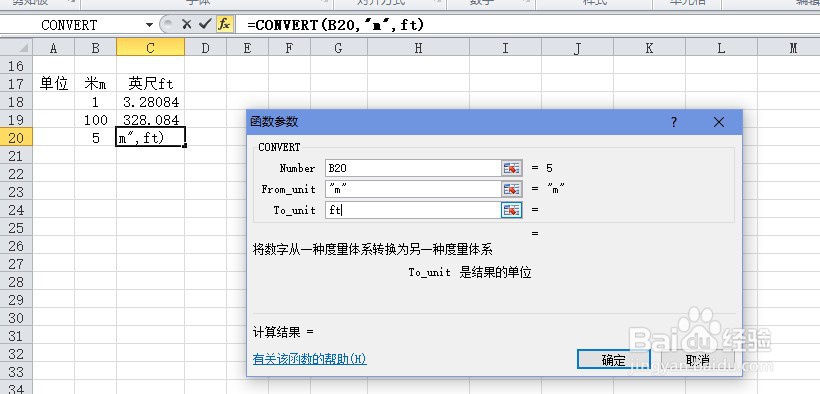Screen dimensions: 820x394
Task: Click the fx insert function icon
Action: pos(224,24)
